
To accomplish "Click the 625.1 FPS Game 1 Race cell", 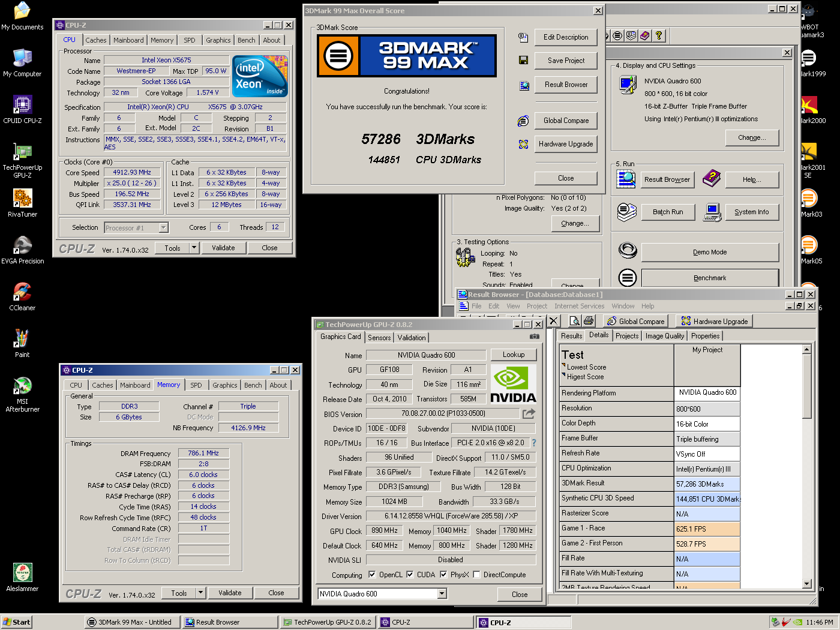I will click(x=707, y=529).
